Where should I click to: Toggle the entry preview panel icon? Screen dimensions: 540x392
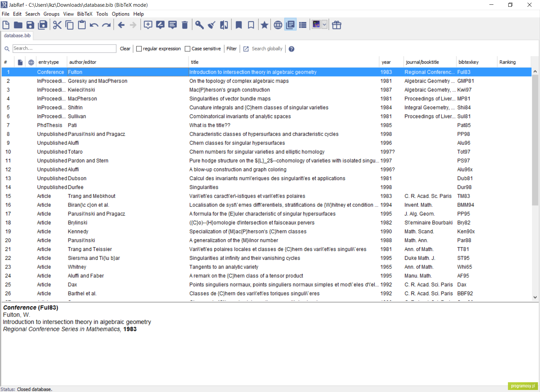tap(290, 25)
